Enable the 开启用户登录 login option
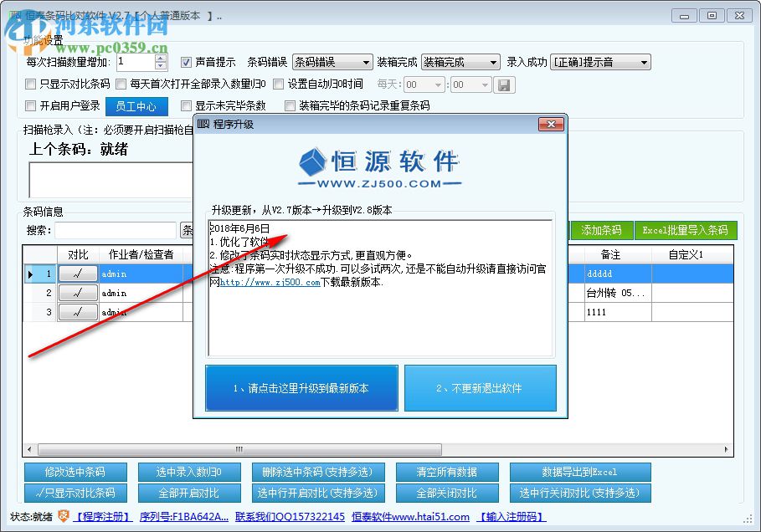Screen dimensions: 761x532 coord(31,106)
